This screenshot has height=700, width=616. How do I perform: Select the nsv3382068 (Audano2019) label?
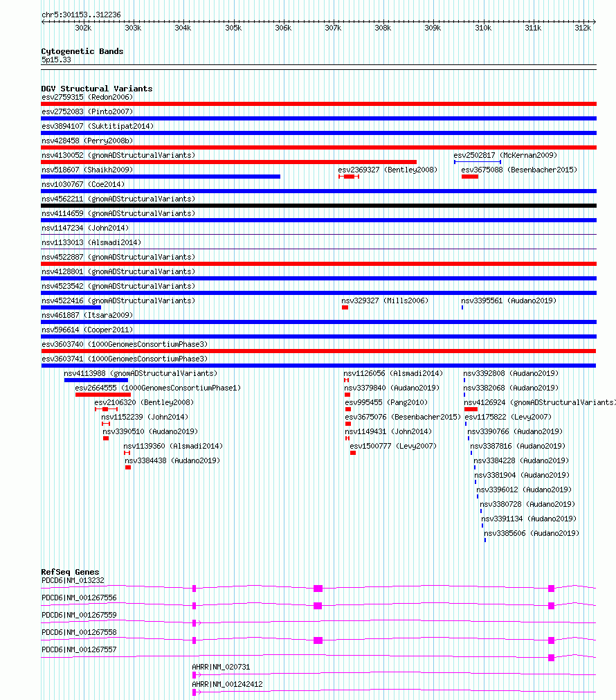click(x=511, y=388)
